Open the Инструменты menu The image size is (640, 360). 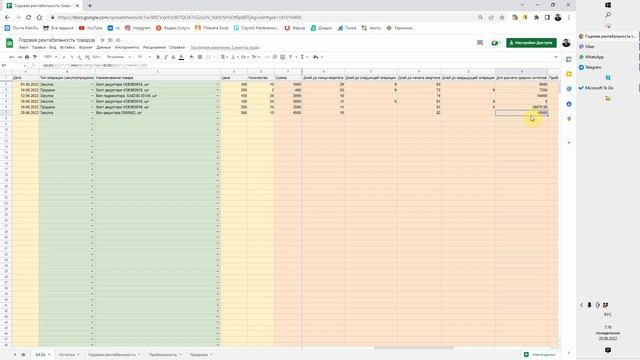127,47
